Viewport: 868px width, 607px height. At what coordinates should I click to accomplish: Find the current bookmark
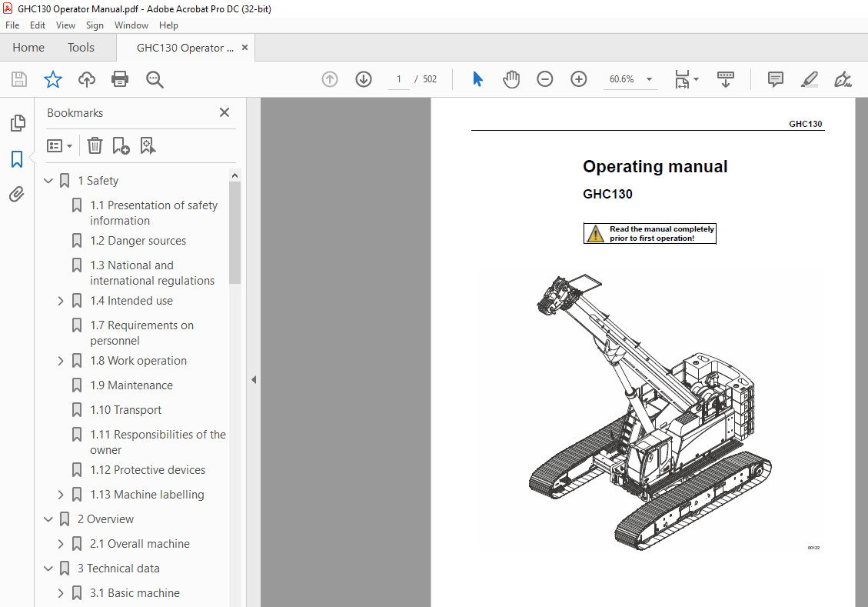pyautogui.click(x=148, y=145)
